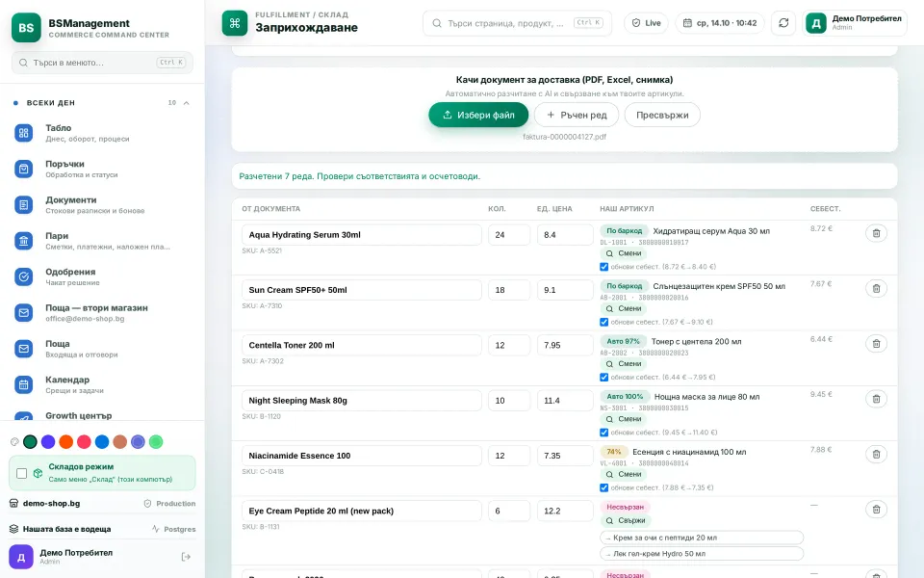924x578 pixels.
Task: Click Смени for Есенция с ниацинамид
Action: (624, 474)
